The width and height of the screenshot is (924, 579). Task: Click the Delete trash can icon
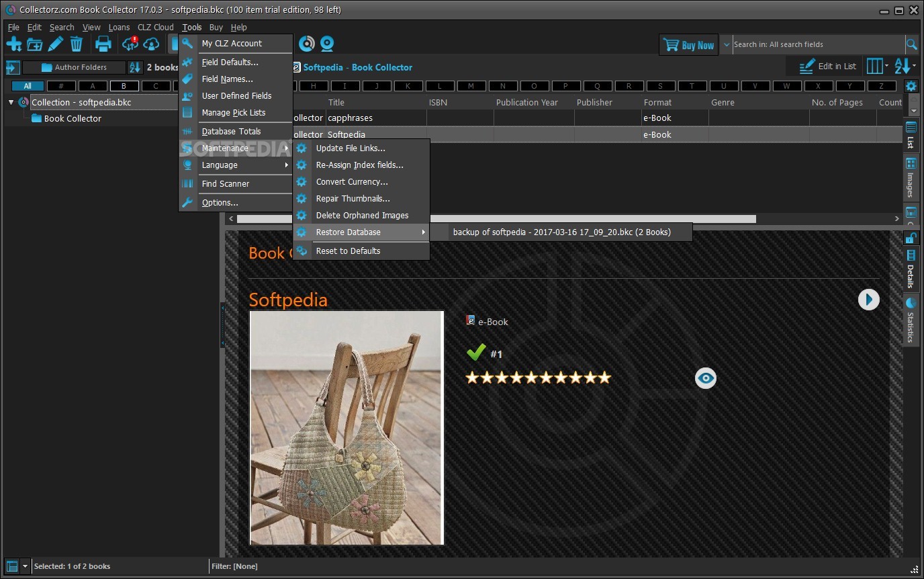(x=77, y=44)
